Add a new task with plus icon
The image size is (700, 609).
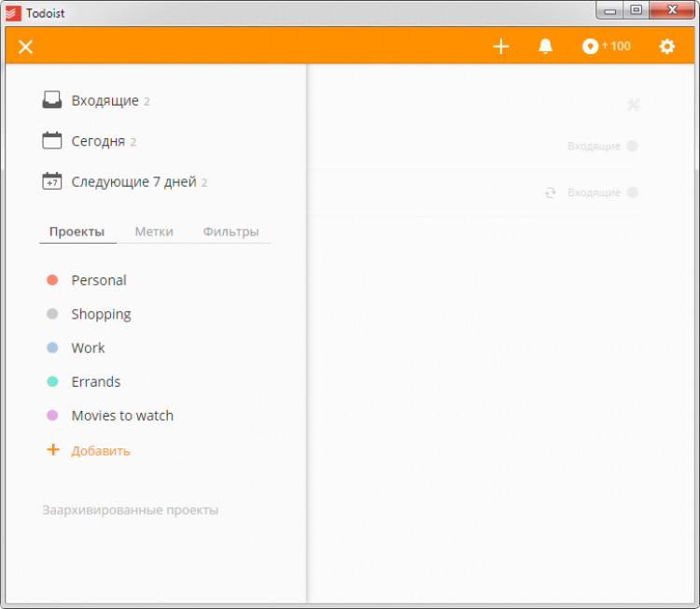click(501, 47)
